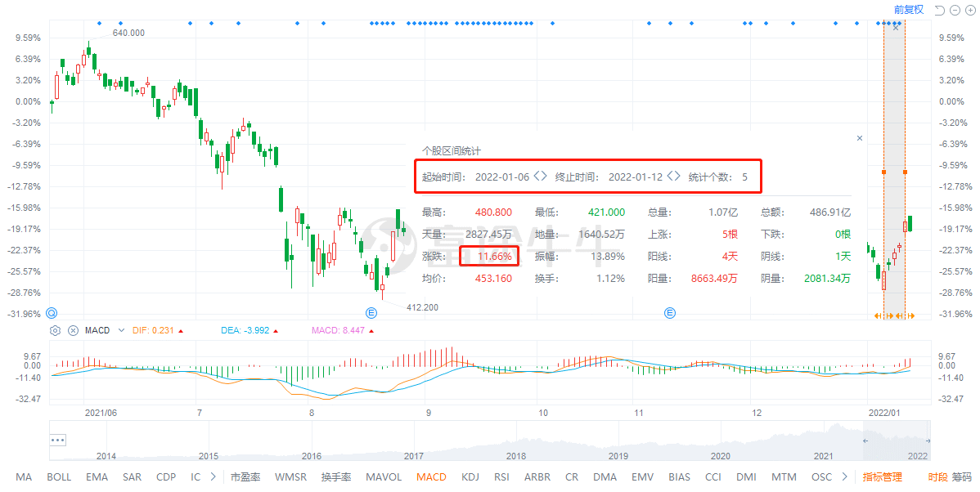Adjust the end date 2022-01-12 stepper arrows
Image resolution: width=980 pixels, height=492 pixels.
[x=673, y=177]
